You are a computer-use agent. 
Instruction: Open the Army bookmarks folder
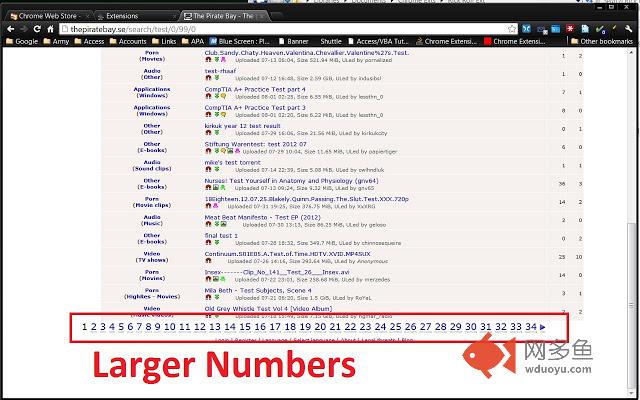pos(56,41)
